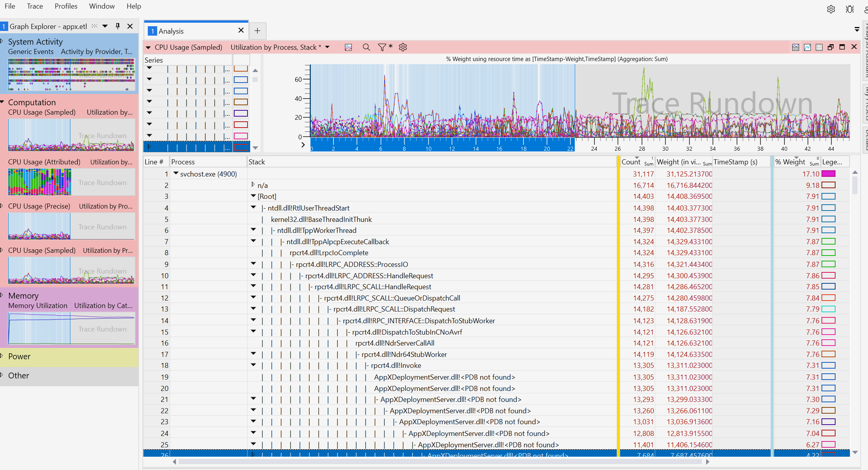Open the tab list dropdown at far right
Screen dimensions: 868x470
(x=857, y=29)
